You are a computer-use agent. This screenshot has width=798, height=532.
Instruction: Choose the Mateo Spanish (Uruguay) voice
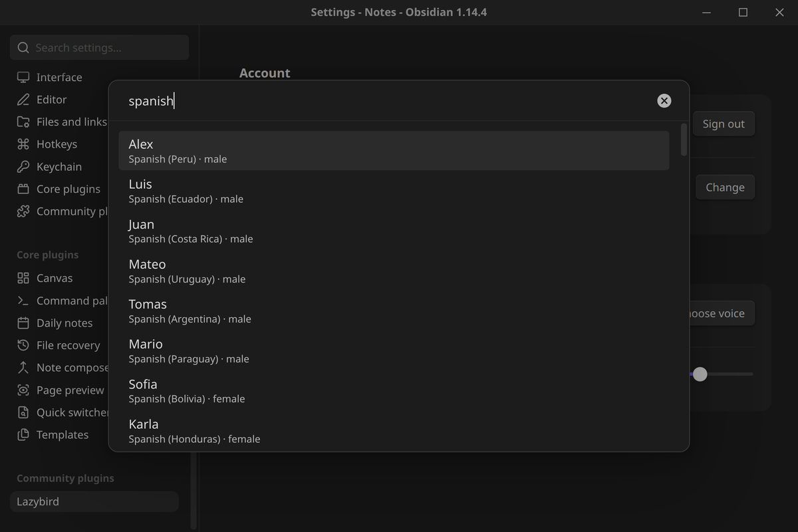pos(394,271)
